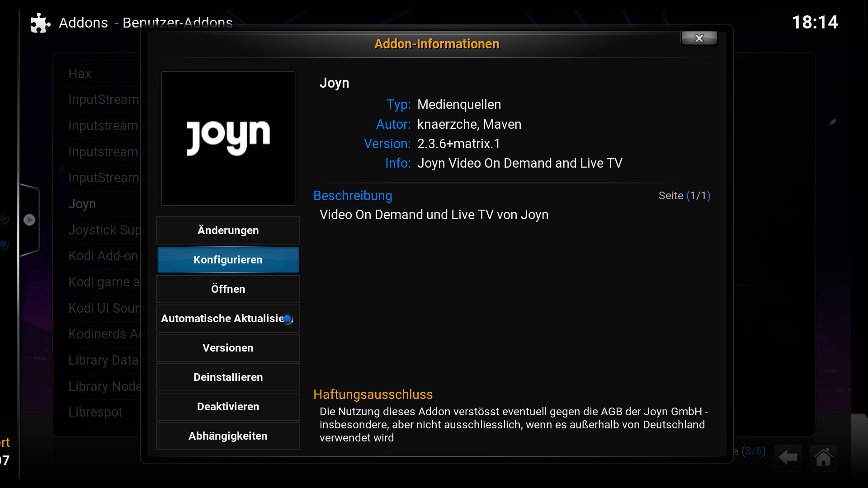Click the Konfigurieren button
The width and height of the screenshot is (868, 488).
click(228, 260)
